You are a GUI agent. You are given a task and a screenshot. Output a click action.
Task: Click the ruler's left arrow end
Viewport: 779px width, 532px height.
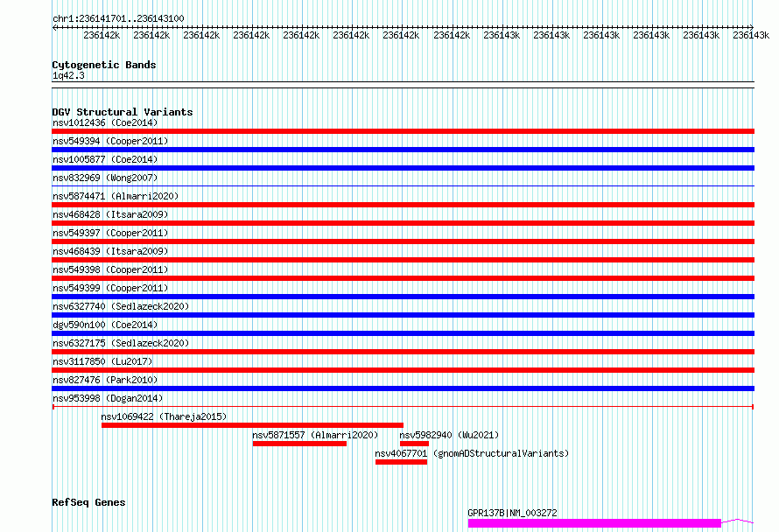(54, 27)
